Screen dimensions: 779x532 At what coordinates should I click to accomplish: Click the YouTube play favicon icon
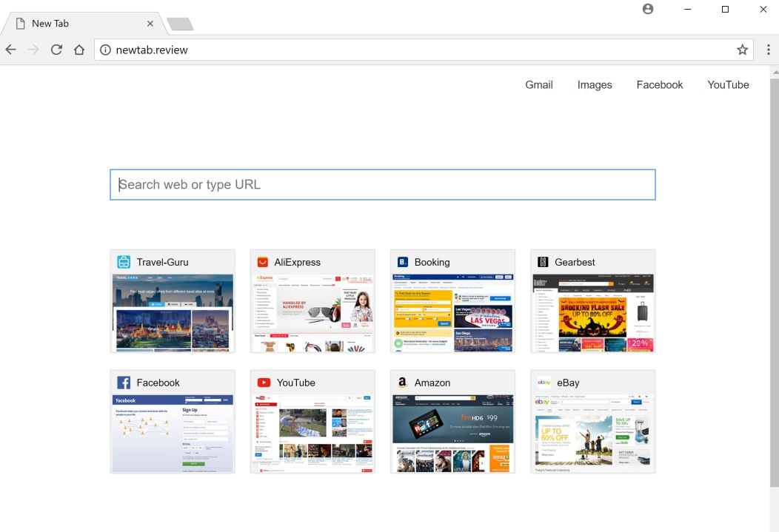[x=262, y=383]
